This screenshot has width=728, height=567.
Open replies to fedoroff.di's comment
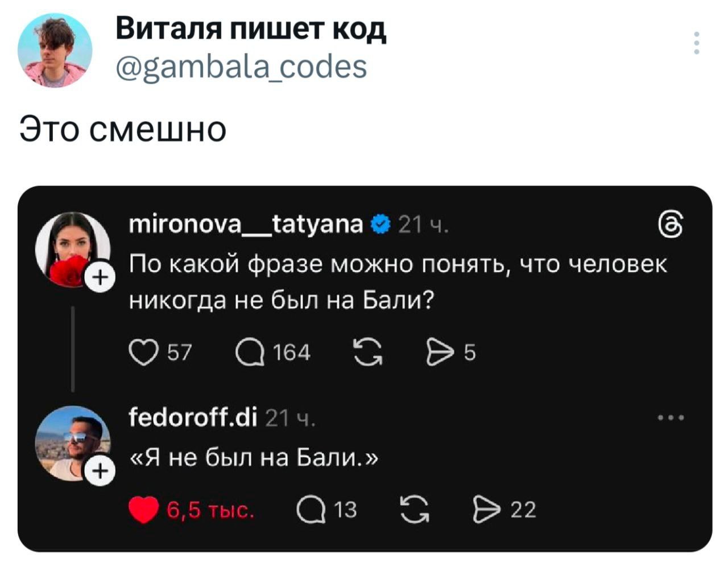(310, 510)
